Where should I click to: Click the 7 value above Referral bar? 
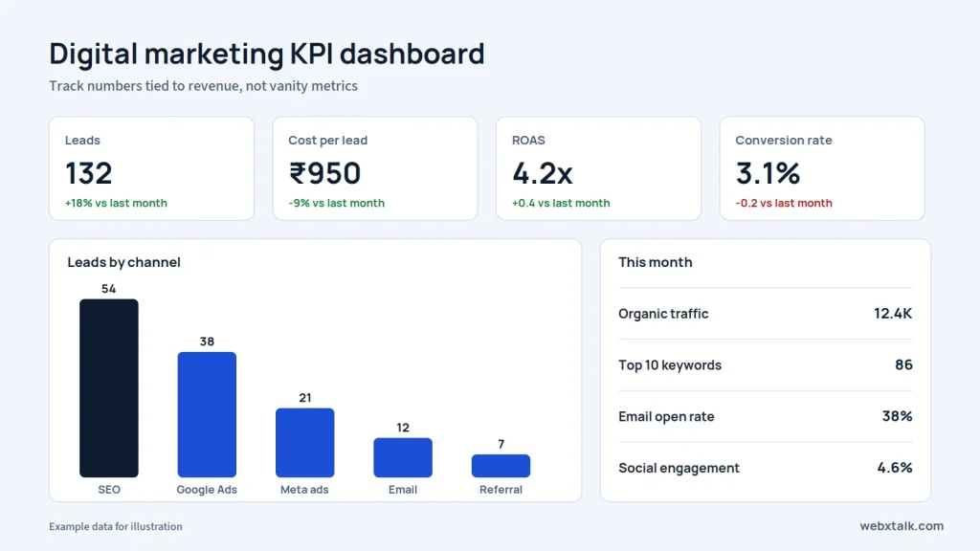(501, 444)
